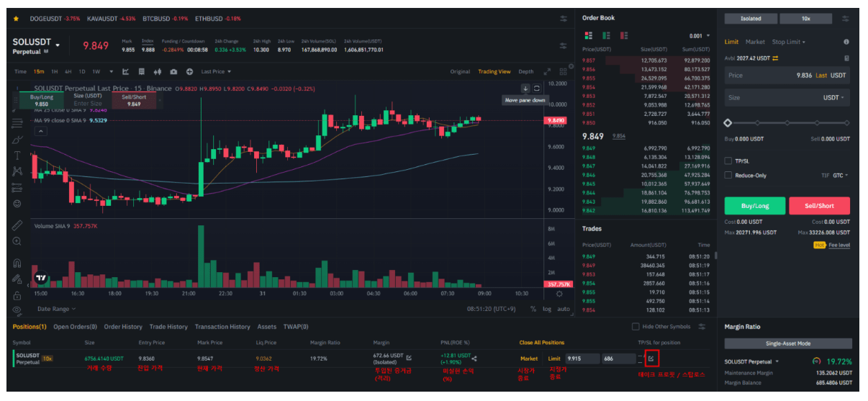Click the favorites star icon
The height and width of the screenshot is (401, 868).
pos(16,18)
